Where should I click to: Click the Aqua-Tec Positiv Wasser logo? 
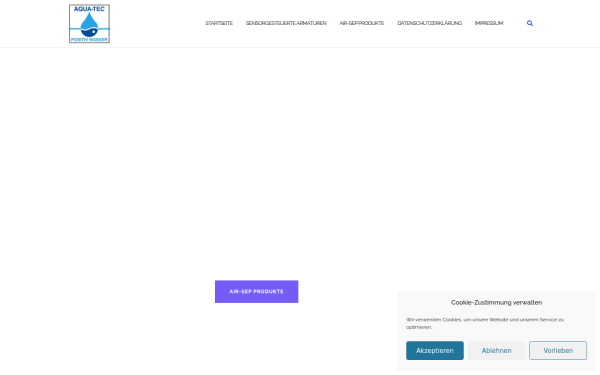(89, 24)
